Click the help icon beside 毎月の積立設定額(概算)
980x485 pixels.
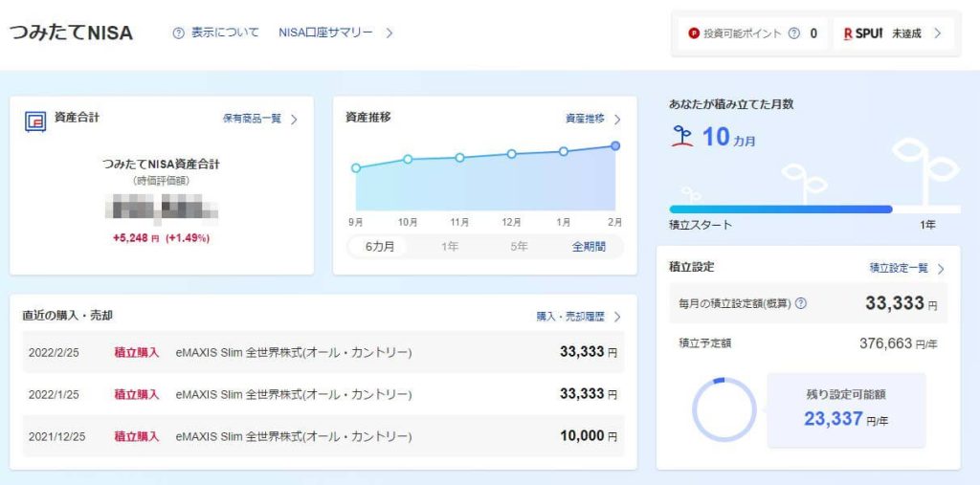click(x=800, y=304)
